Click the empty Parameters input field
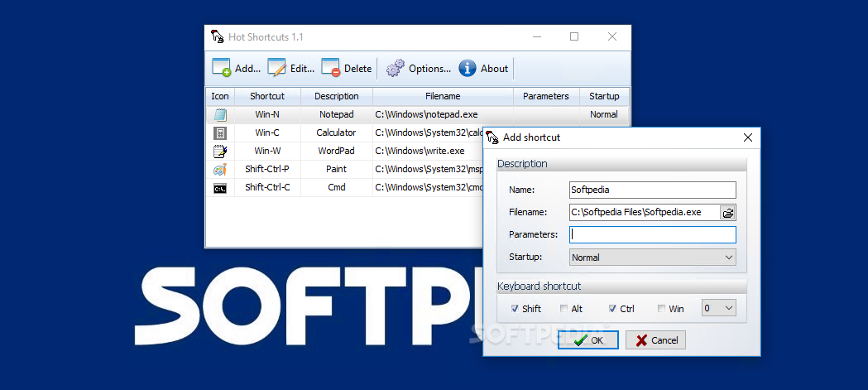The image size is (868, 390). (x=653, y=234)
